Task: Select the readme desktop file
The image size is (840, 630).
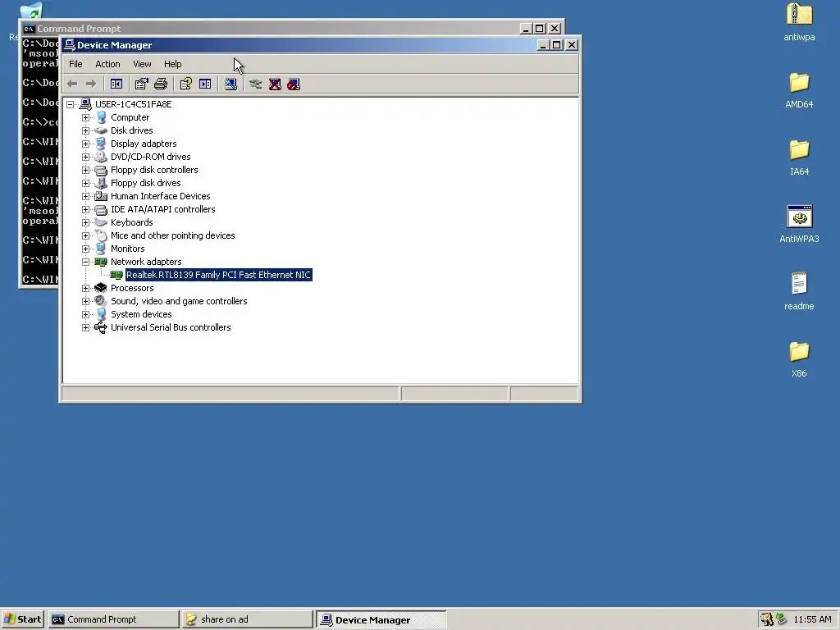Action: tap(799, 283)
